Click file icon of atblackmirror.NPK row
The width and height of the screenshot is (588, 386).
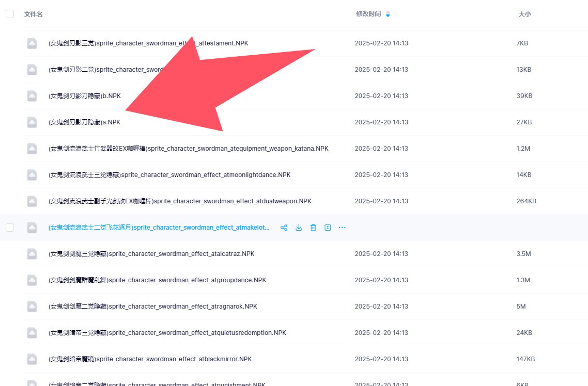[x=32, y=359]
